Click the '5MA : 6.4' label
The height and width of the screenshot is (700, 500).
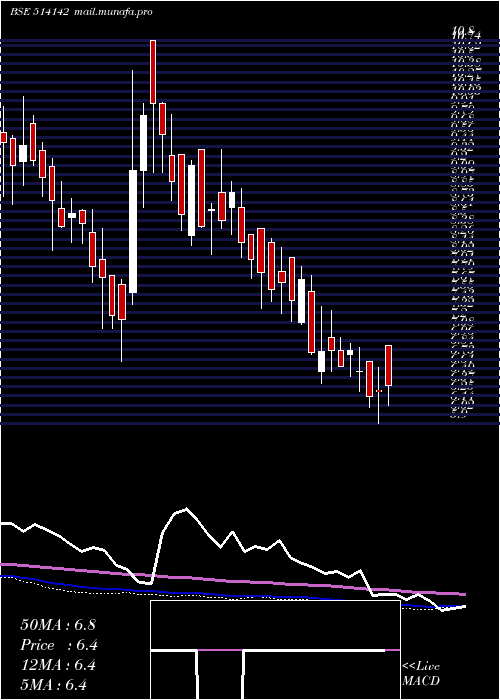click(x=53, y=685)
